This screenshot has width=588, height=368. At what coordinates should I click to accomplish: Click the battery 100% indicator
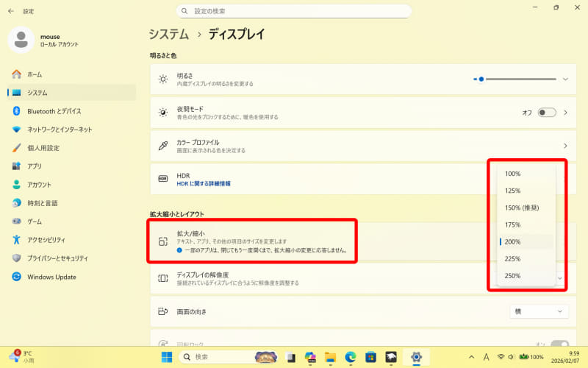tap(531, 357)
